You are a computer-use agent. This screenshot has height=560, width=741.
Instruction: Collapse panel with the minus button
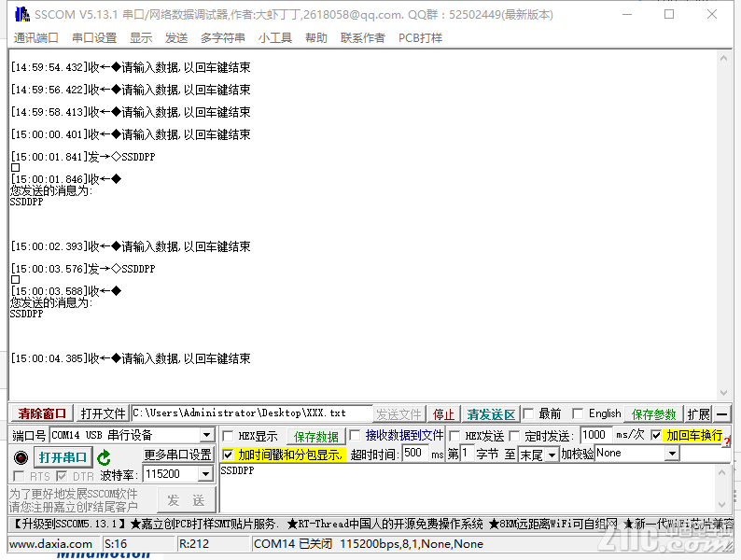point(721,414)
